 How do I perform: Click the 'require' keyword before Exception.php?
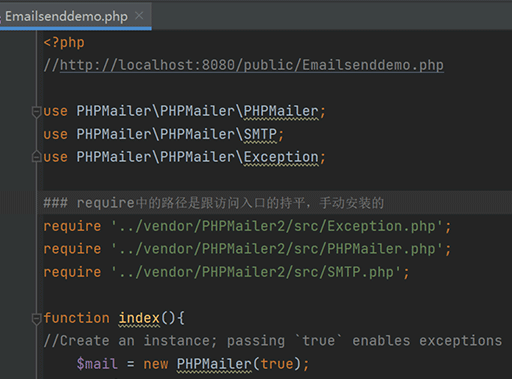point(72,226)
